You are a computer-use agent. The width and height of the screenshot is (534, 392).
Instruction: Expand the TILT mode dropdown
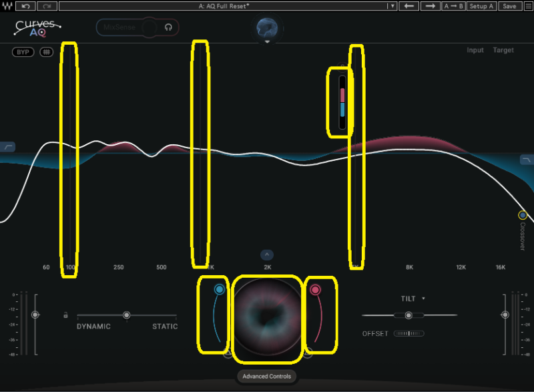pos(423,299)
